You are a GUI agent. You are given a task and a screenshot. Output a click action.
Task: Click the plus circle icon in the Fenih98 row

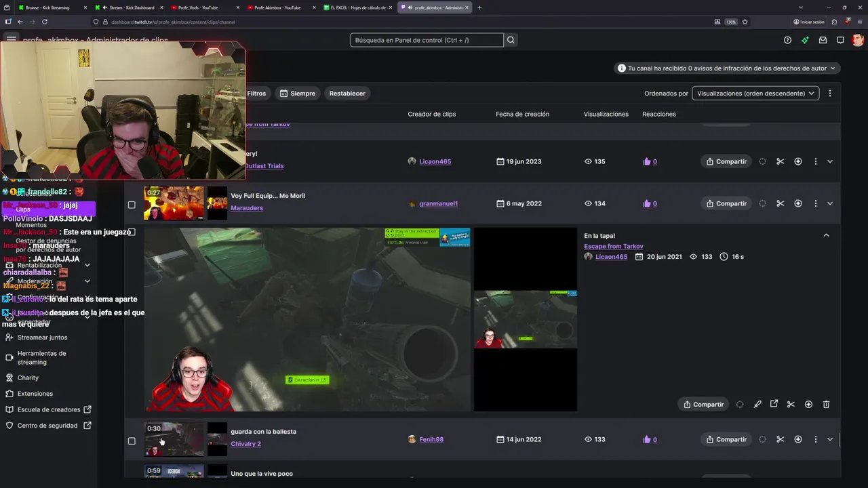pos(797,439)
